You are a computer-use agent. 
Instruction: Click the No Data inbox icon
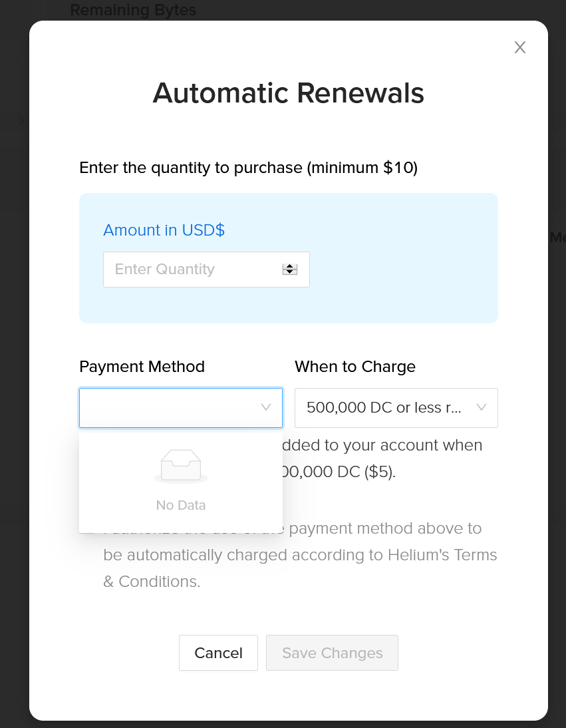[x=180, y=466]
